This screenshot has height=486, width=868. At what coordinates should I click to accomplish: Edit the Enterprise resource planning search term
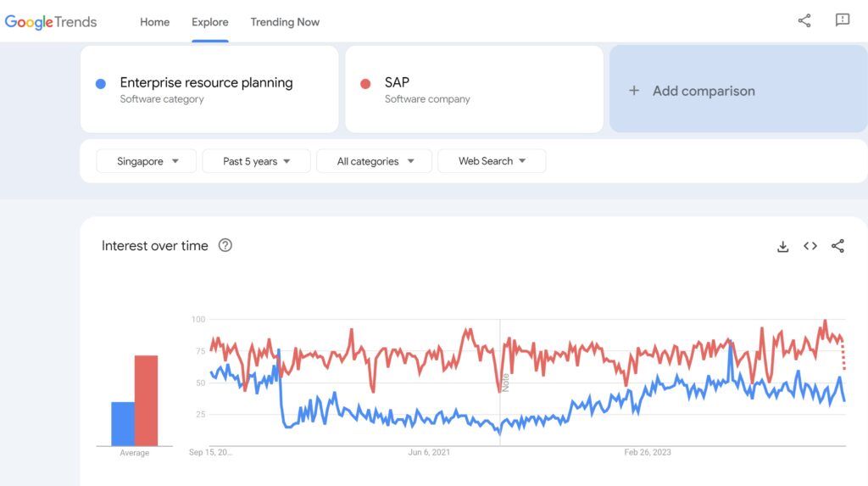pyautogui.click(x=206, y=83)
